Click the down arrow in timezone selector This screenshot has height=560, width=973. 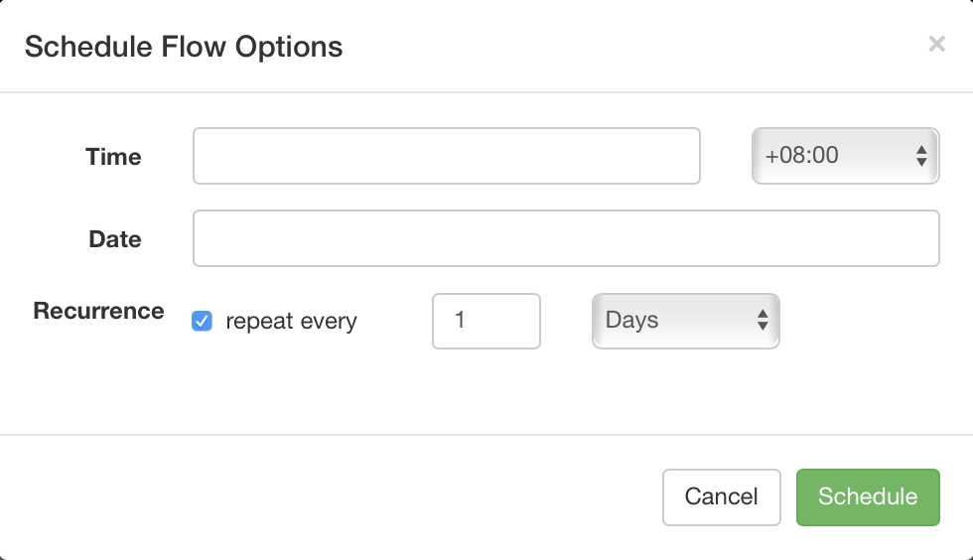(x=921, y=162)
